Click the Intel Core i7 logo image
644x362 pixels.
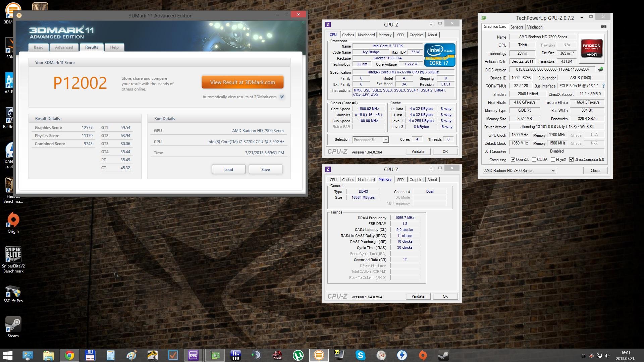coord(440,55)
